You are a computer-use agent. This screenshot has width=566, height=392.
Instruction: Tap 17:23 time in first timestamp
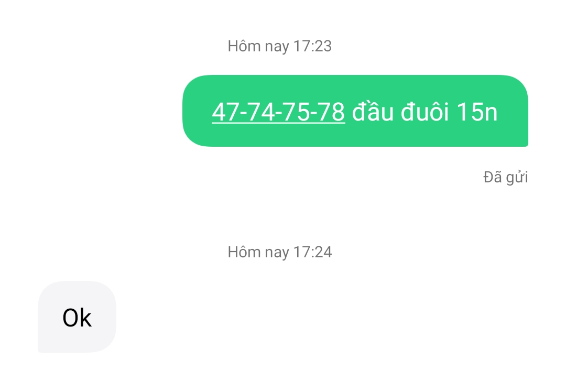(312, 46)
